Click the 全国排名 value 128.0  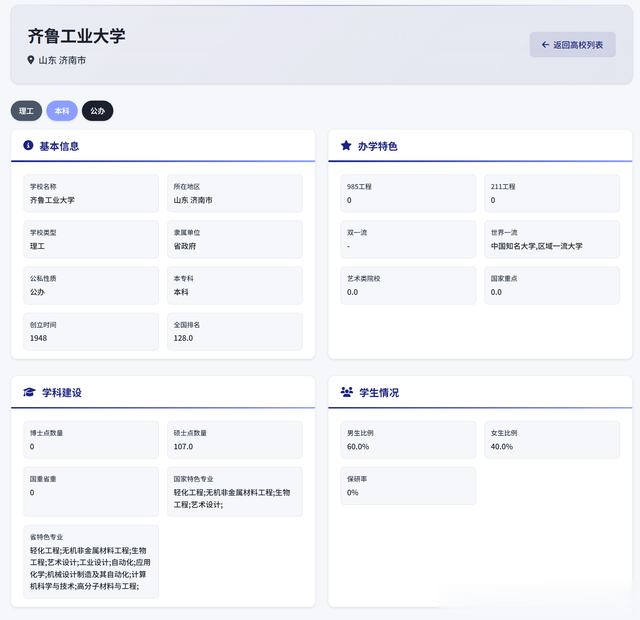[x=183, y=338]
